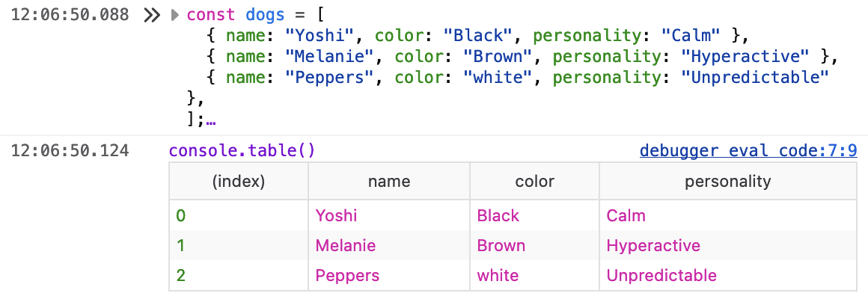Click index 0 in the table

(239, 215)
